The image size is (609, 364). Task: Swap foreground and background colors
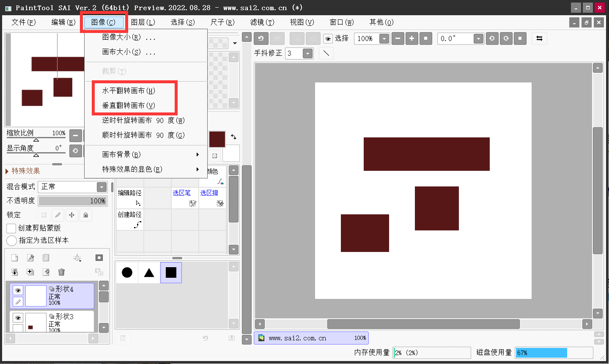click(233, 137)
